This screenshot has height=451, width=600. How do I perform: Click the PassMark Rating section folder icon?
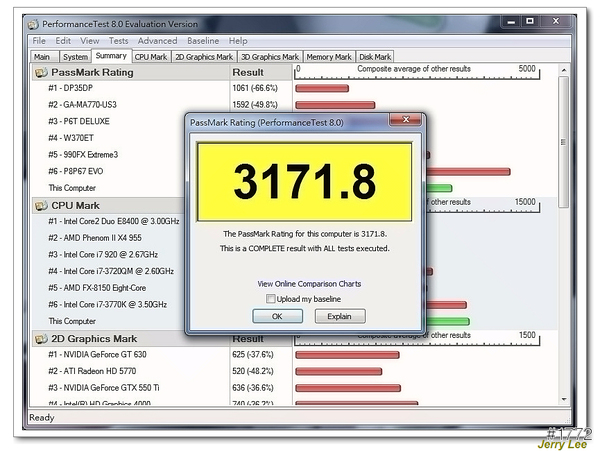pyautogui.click(x=41, y=72)
